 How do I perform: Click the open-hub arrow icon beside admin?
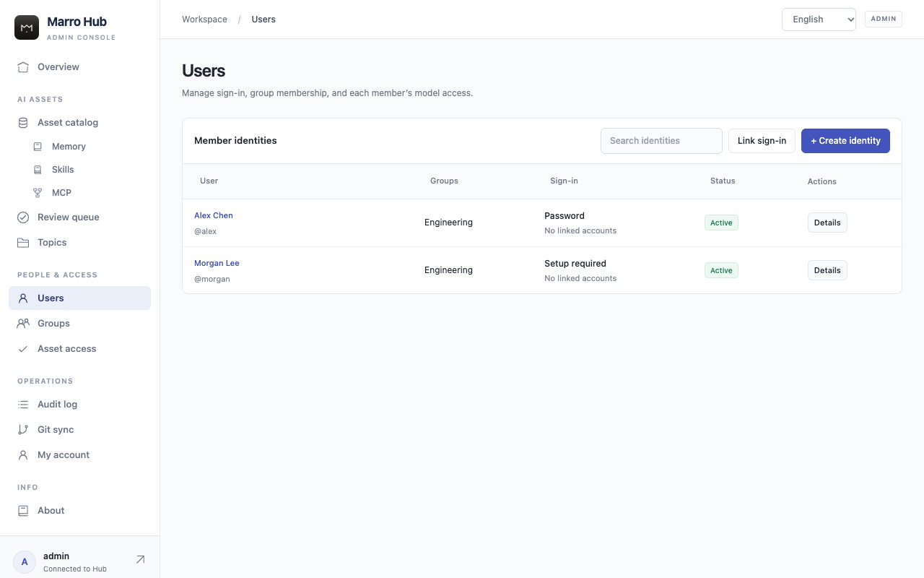click(x=140, y=560)
